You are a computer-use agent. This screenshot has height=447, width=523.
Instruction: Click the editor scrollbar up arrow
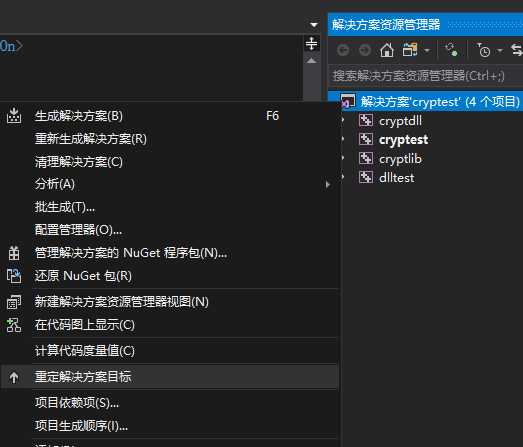[311, 61]
